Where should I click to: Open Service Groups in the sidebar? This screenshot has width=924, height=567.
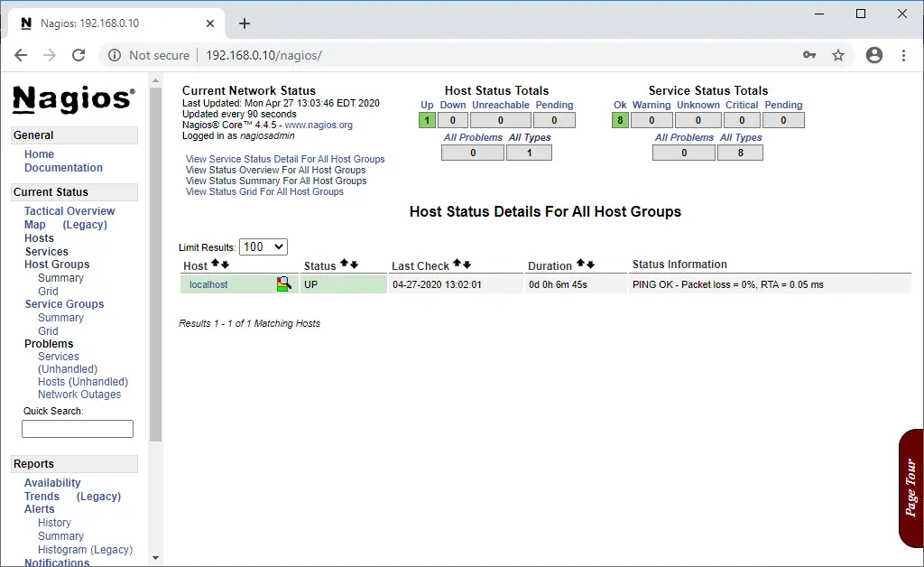(x=64, y=304)
